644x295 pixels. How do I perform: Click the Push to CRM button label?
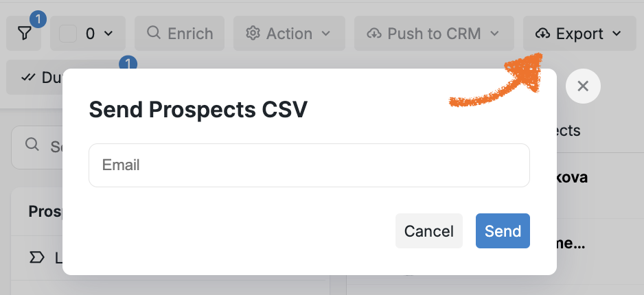click(x=434, y=34)
